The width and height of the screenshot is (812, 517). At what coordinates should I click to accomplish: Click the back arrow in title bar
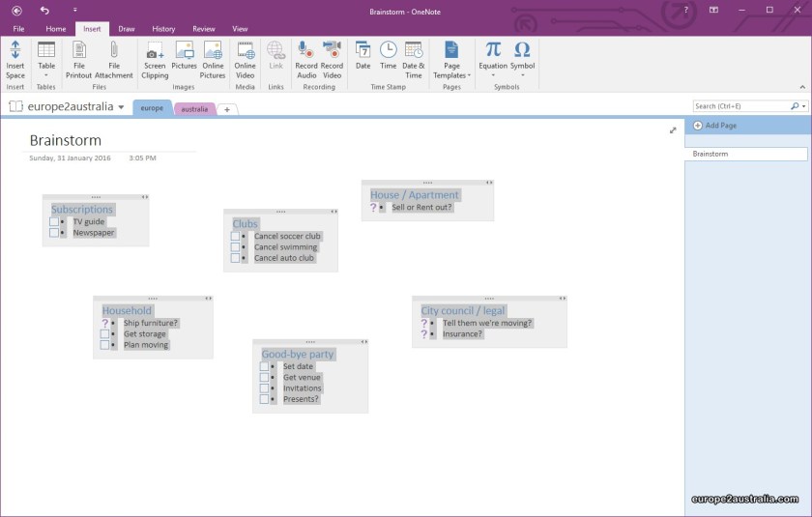point(17,11)
